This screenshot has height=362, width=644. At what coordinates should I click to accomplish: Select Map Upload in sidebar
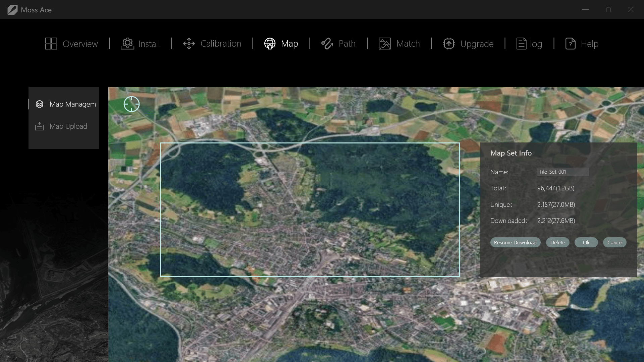click(64, 126)
